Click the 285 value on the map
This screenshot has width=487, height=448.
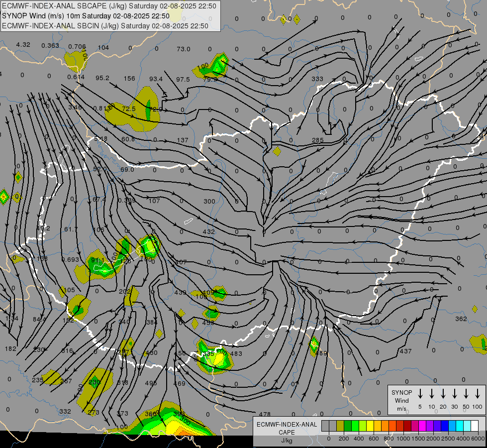click(x=318, y=140)
